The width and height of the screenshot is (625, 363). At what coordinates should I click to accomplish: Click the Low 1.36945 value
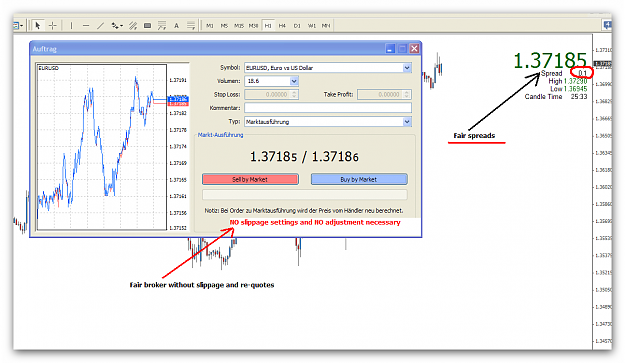click(x=575, y=88)
